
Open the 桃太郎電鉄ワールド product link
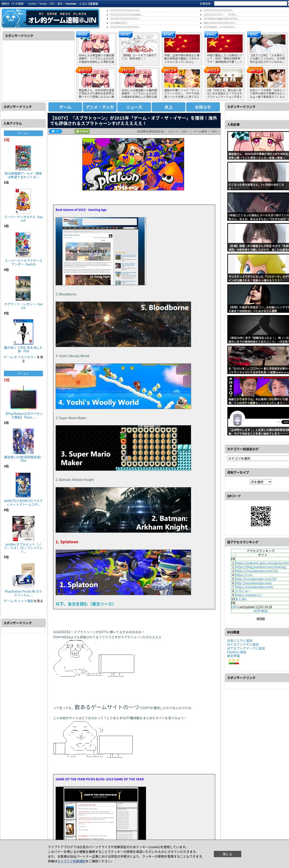click(x=23, y=175)
